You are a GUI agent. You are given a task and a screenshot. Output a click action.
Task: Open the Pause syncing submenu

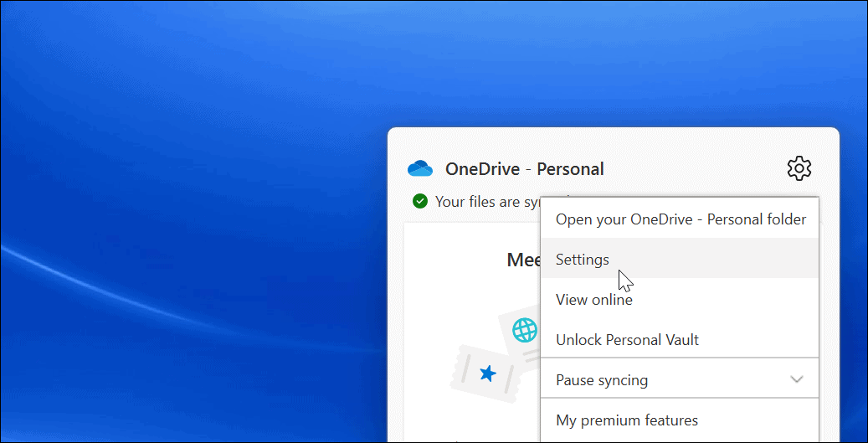(x=679, y=379)
